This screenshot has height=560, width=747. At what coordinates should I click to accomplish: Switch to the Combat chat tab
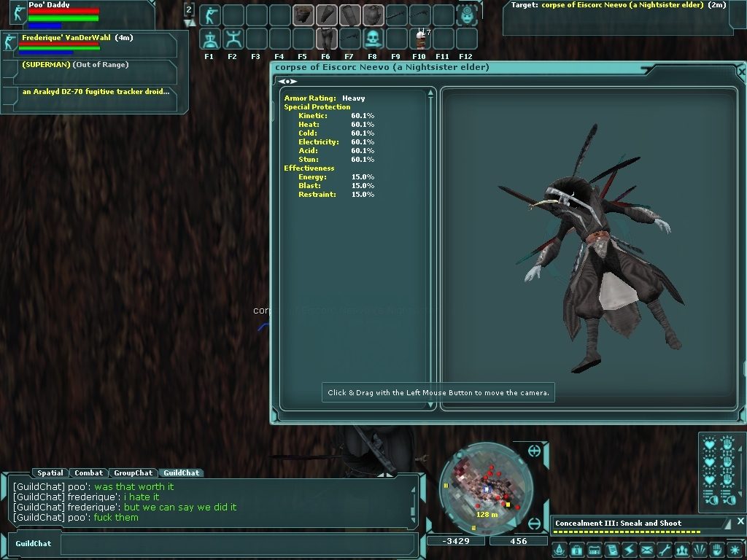(x=88, y=472)
